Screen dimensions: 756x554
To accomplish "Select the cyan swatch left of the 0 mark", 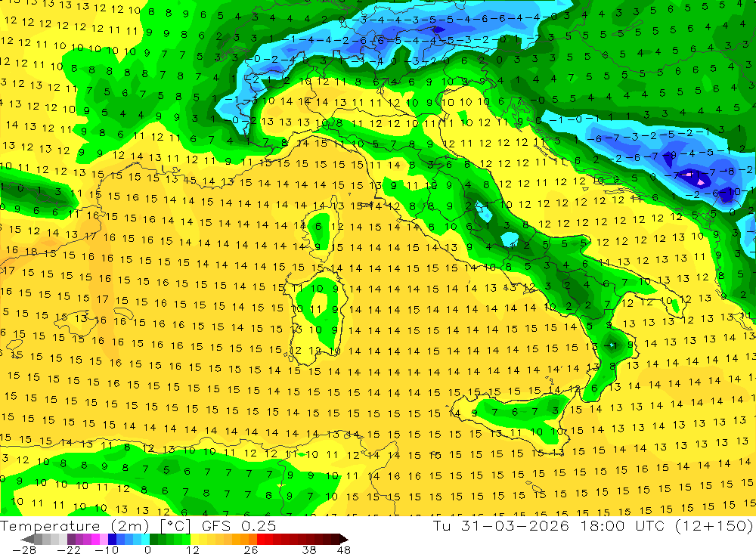I will click(145, 539).
